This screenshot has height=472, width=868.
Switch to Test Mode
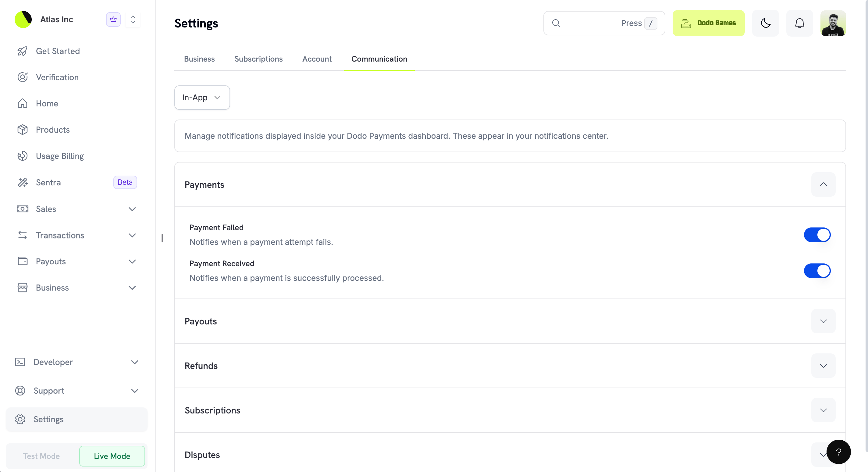point(41,456)
